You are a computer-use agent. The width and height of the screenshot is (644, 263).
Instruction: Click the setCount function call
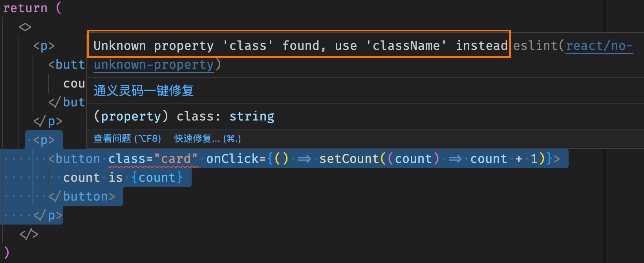(349, 159)
